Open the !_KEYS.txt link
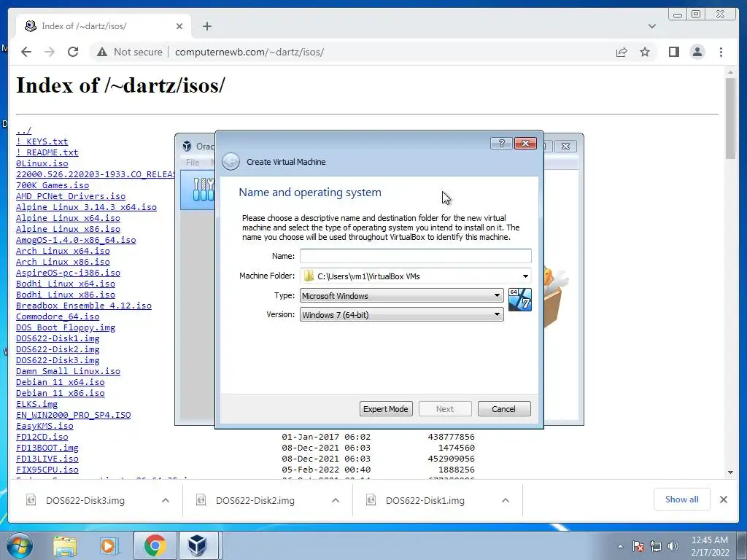The width and height of the screenshot is (747, 560). (x=42, y=141)
